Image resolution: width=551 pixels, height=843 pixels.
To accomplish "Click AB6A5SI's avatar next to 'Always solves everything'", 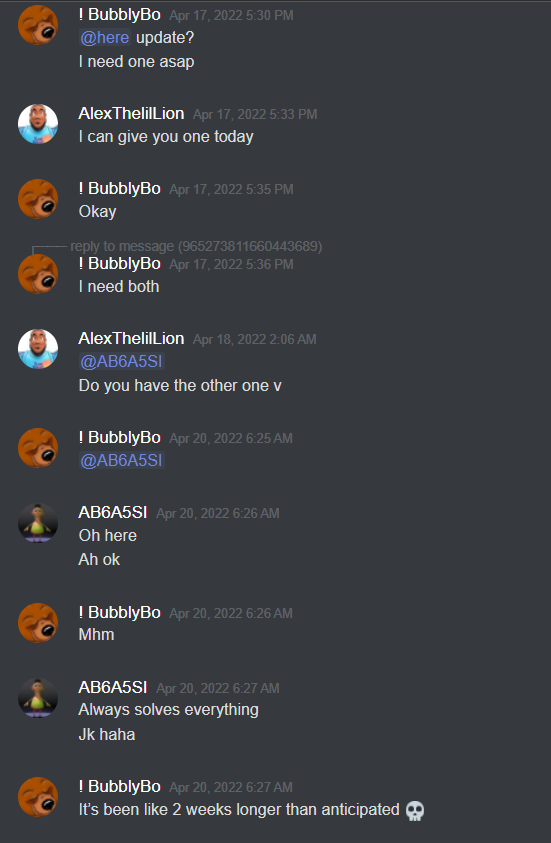I will pos(38,697).
